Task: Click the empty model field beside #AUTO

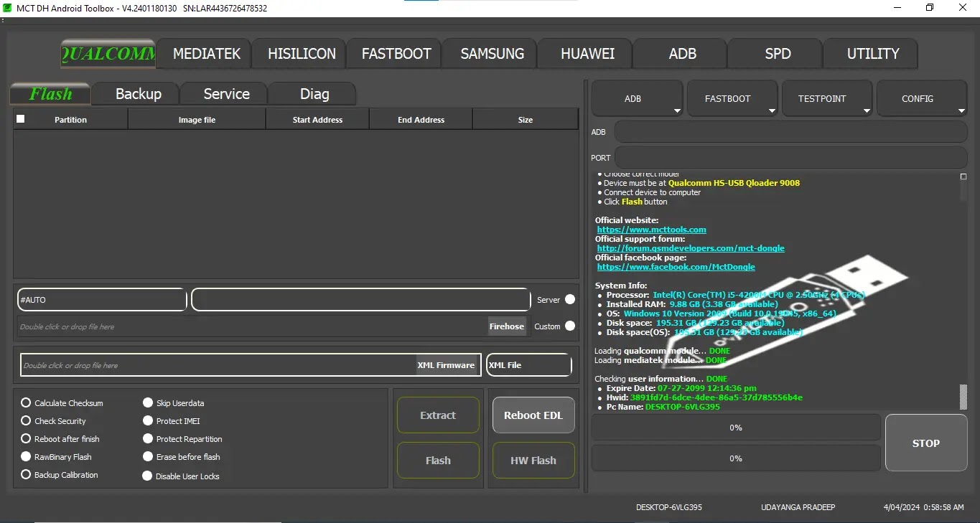Action: tap(360, 300)
